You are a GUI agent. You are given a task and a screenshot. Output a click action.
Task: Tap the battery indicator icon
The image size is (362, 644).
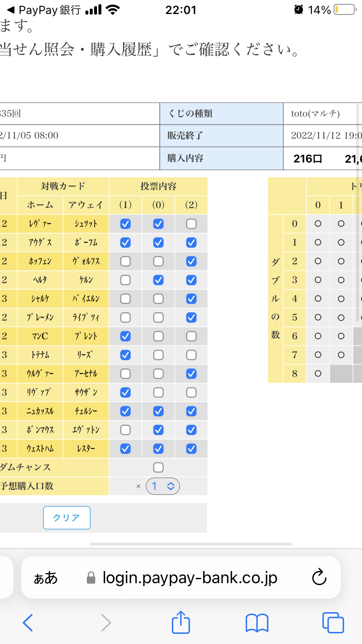[x=345, y=10]
